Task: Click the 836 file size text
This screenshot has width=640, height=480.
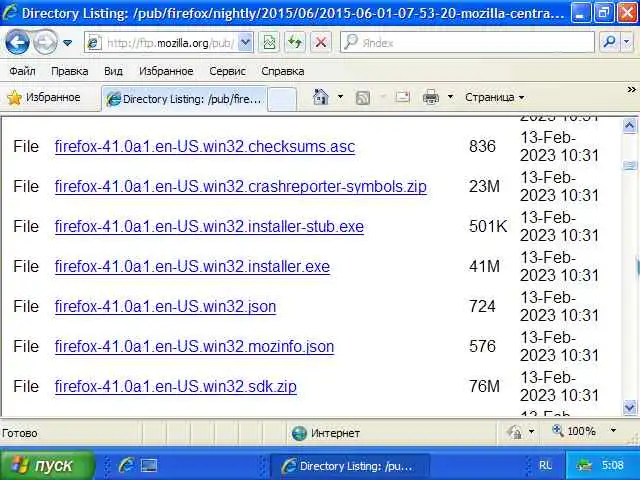Action: 482,147
